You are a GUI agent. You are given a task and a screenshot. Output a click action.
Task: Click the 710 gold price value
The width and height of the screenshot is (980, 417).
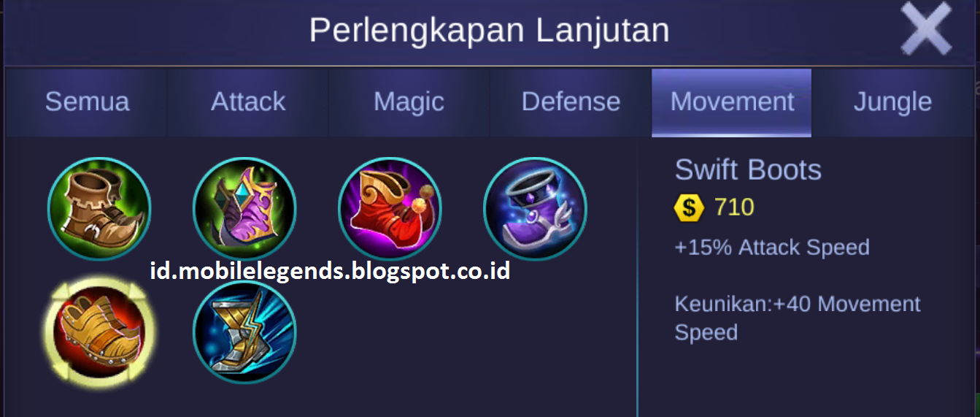tap(734, 207)
